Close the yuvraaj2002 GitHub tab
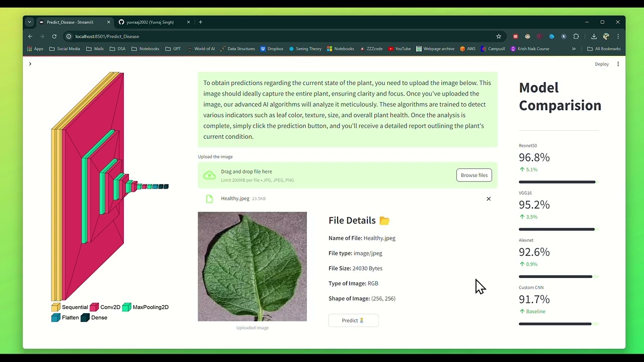 point(188,22)
